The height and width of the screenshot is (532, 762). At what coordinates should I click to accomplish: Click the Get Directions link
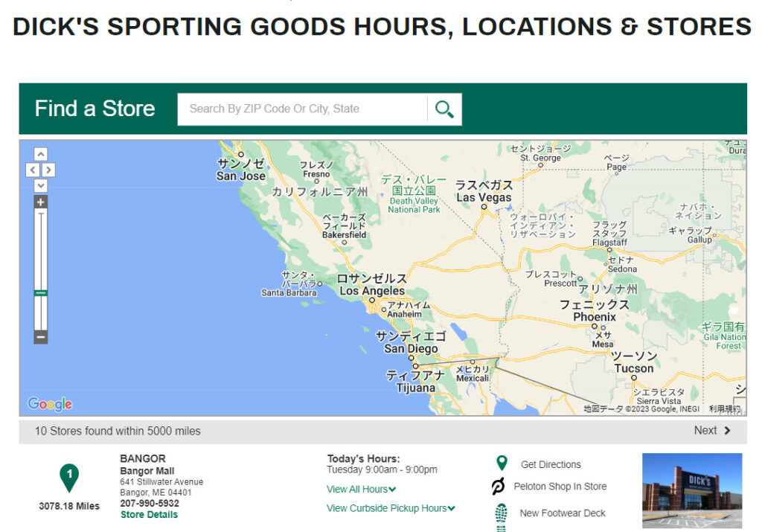(x=551, y=464)
